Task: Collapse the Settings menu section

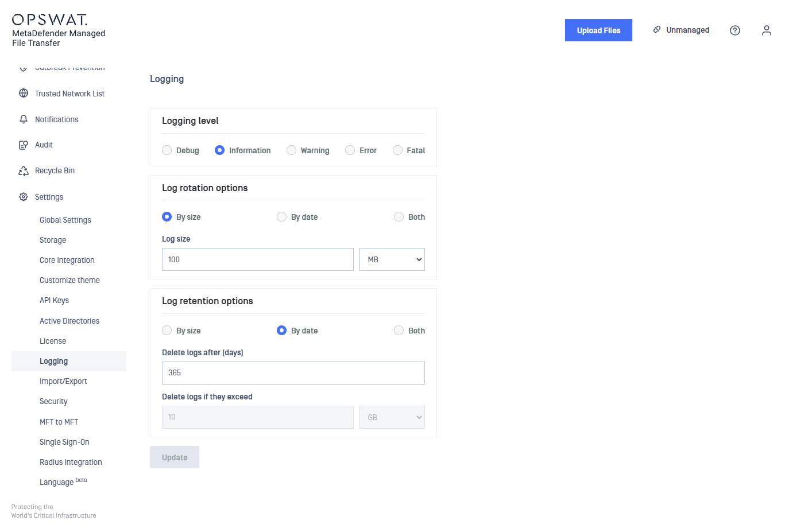Action: click(49, 197)
